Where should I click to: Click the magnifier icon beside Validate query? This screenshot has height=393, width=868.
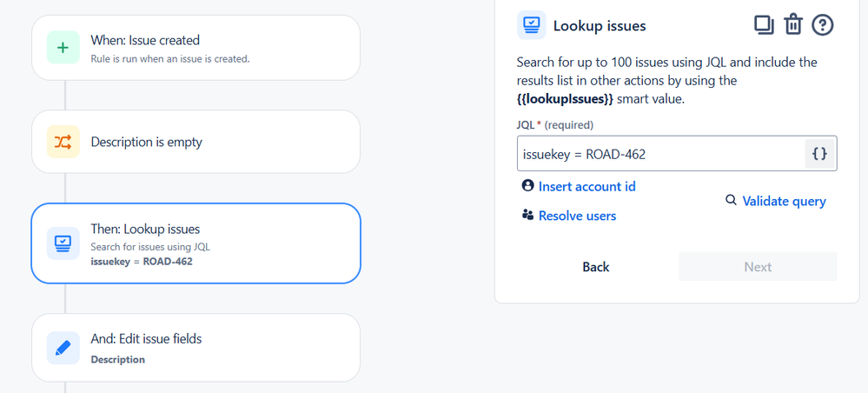tap(731, 200)
